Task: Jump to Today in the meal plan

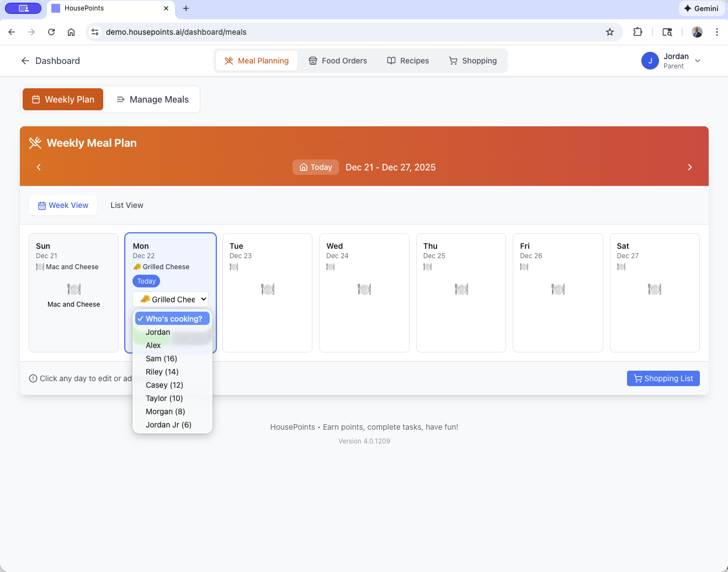Action: 316,167
